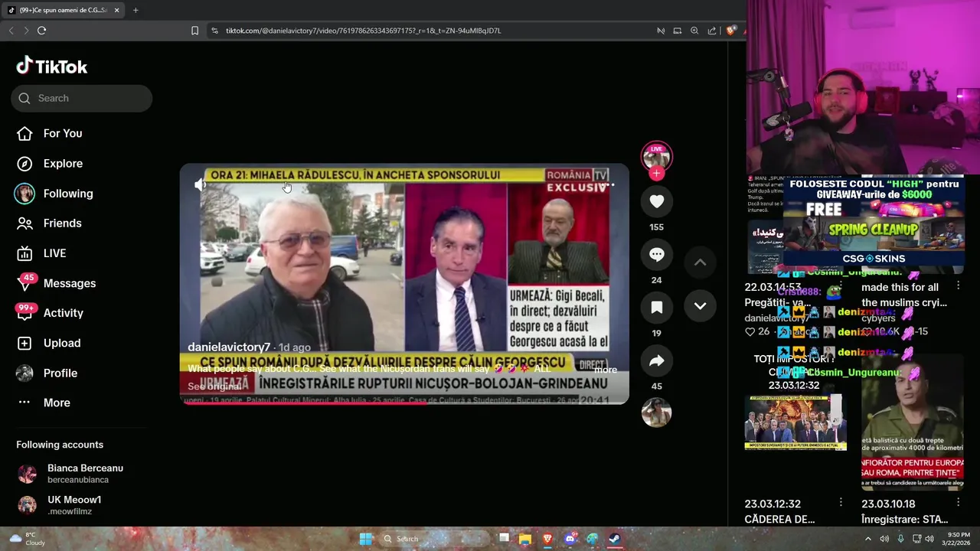Screen dimensions: 980x551
Task: Open the Brave browser taskbar icon
Action: coord(547,539)
